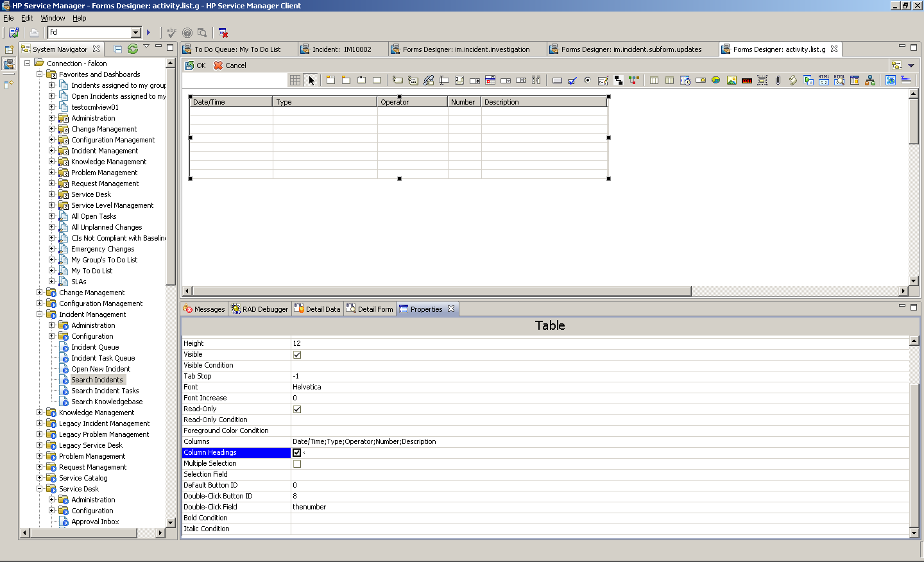Select the radio button widget tool
The width and height of the screenshot is (924, 562).
(588, 80)
